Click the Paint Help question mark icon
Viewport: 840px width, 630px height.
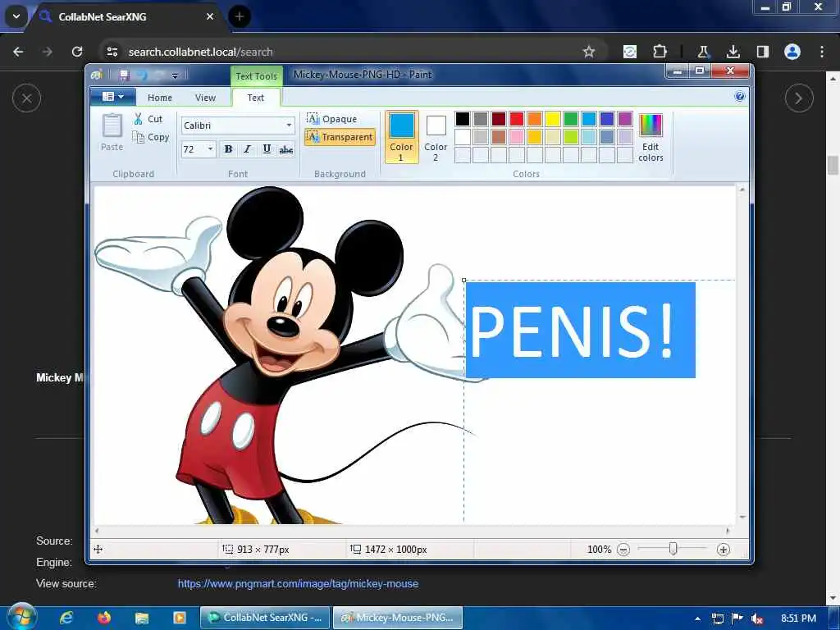click(739, 97)
